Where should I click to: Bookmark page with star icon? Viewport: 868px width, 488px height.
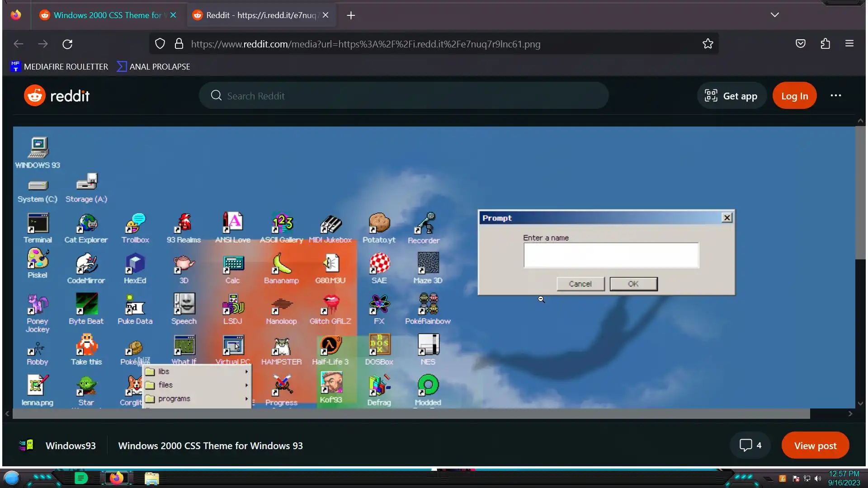pos(708,44)
